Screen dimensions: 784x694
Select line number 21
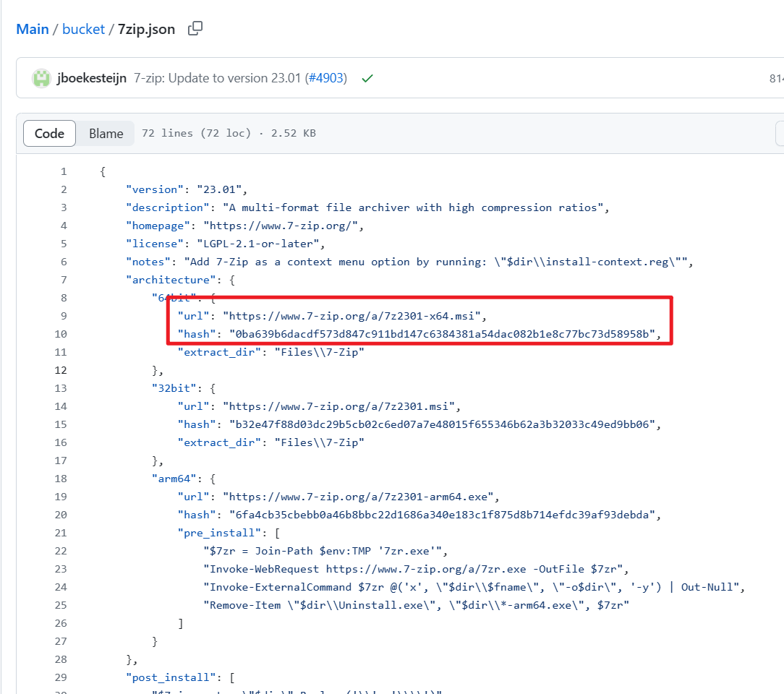click(x=61, y=533)
